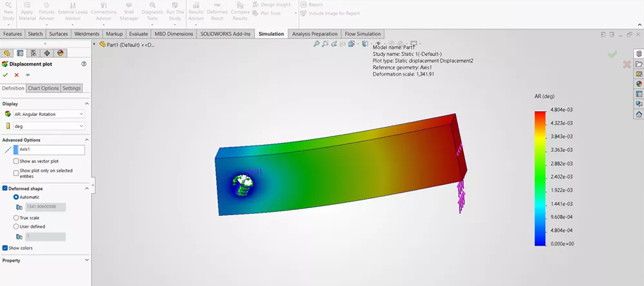Open the Features ribbon tab

pyautogui.click(x=13, y=34)
